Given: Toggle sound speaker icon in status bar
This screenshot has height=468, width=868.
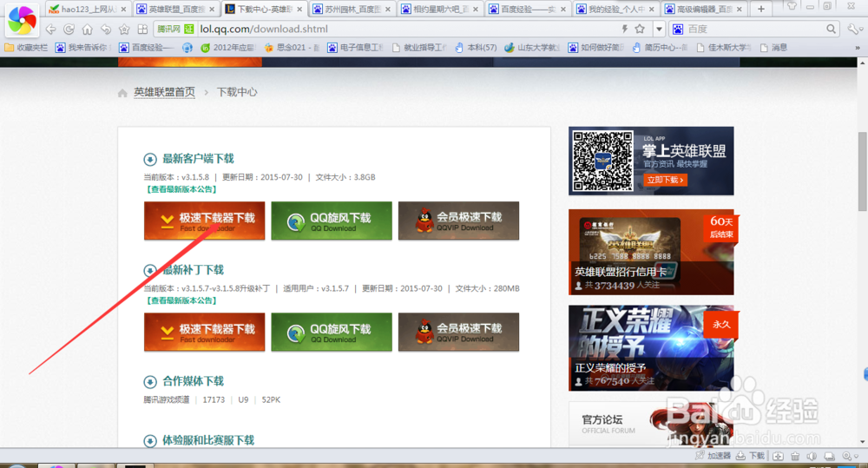Looking at the screenshot, I should click(x=812, y=457).
